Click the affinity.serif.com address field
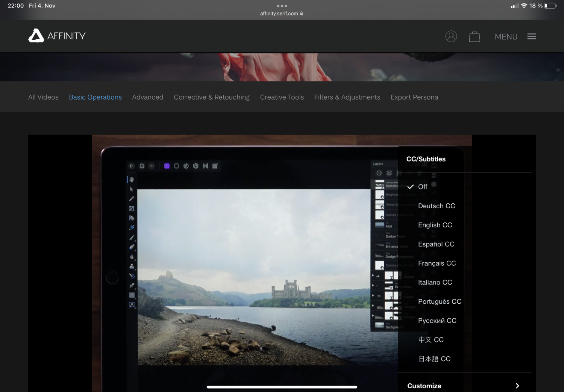This screenshot has width=564, height=392. (x=279, y=14)
